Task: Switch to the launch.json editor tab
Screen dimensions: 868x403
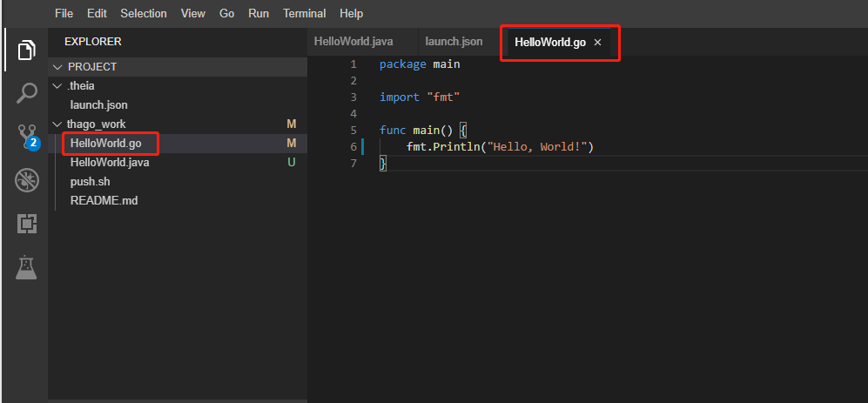Action: (454, 42)
